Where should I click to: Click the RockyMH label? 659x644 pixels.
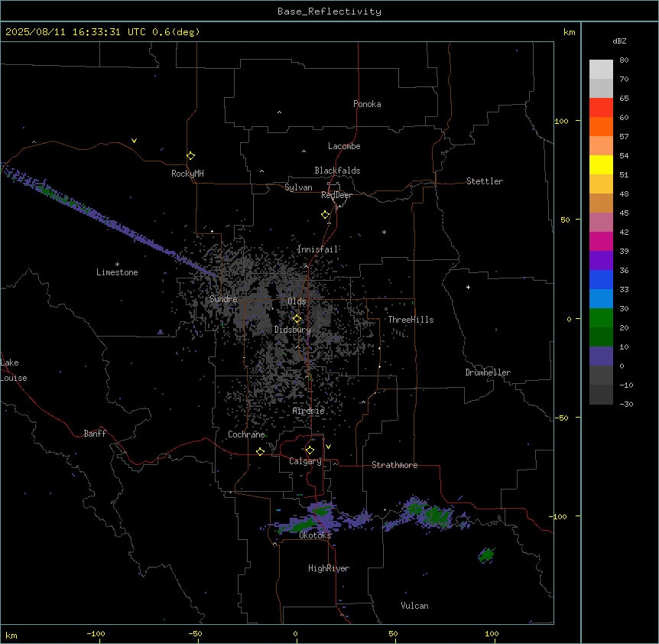pos(187,174)
